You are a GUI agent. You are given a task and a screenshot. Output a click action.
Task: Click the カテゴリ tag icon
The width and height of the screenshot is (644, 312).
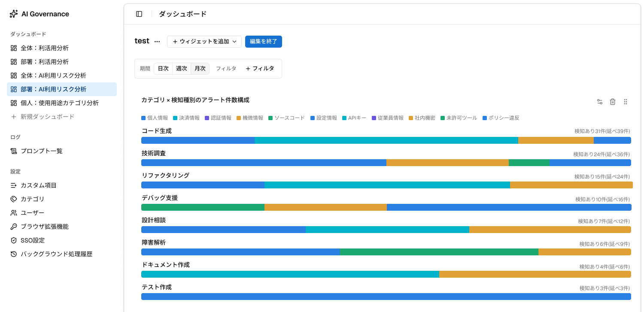pos(14,199)
